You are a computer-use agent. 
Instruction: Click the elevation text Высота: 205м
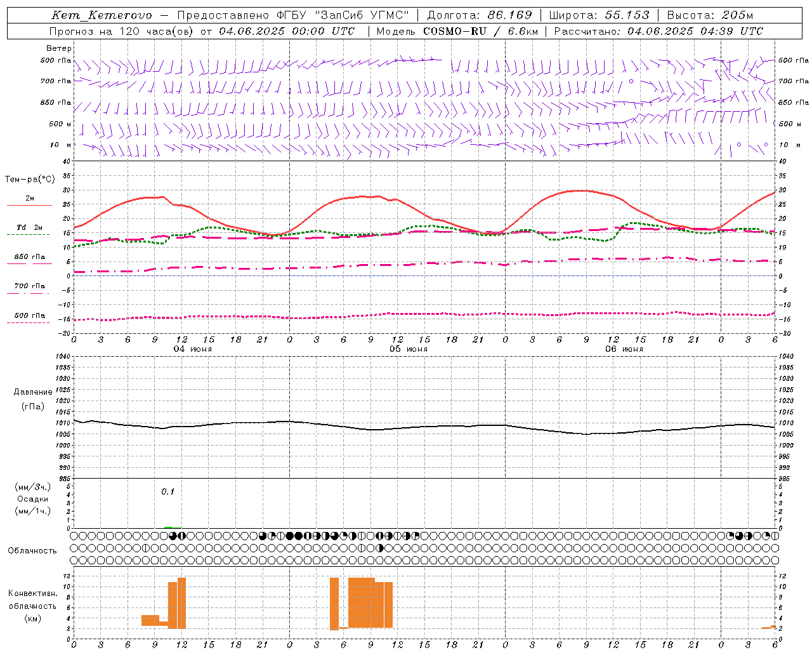pyautogui.click(x=710, y=15)
